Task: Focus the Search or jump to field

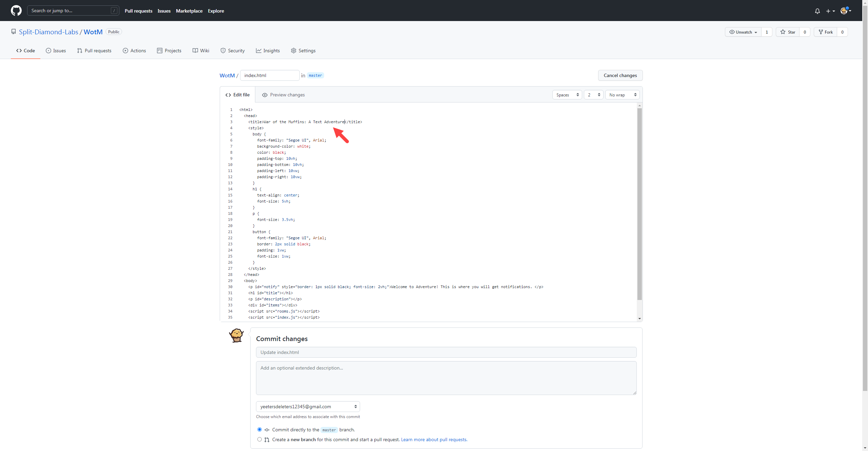Action: [73, 11]
